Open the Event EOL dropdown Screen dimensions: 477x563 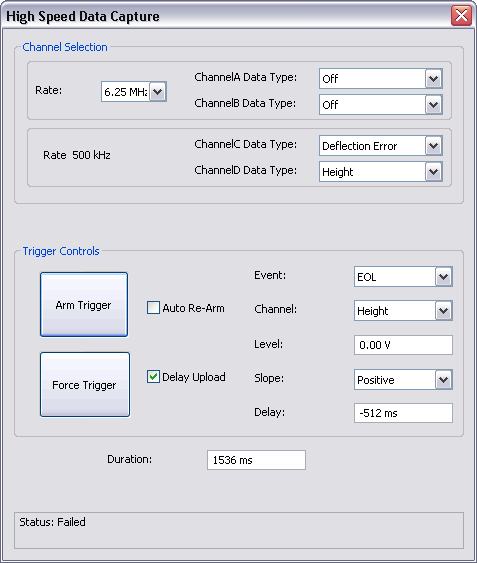[403, 277]
